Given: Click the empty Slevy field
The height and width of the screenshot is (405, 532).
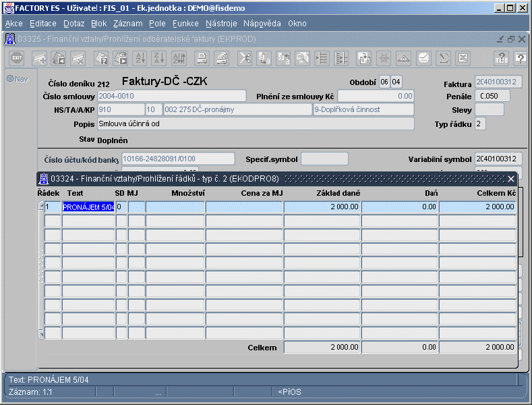Looking at the screenshot, I should pyautogui.click(x=490, y=109).
